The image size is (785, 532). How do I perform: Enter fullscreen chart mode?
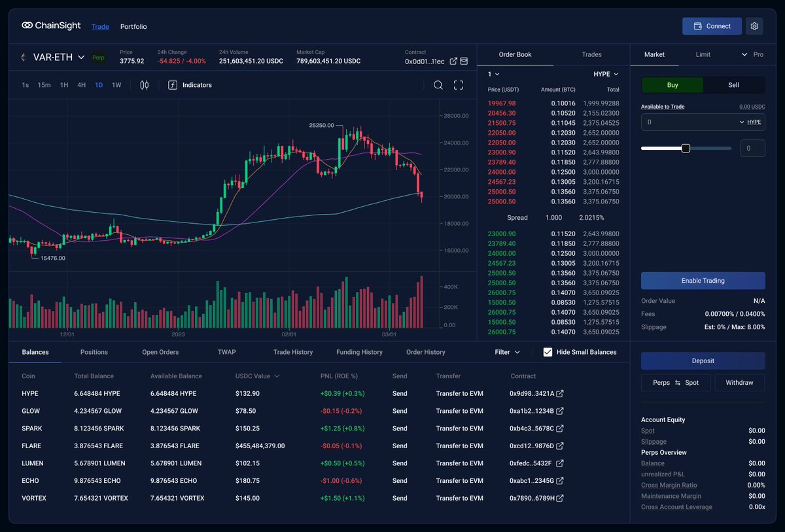[x=459, y=85]
